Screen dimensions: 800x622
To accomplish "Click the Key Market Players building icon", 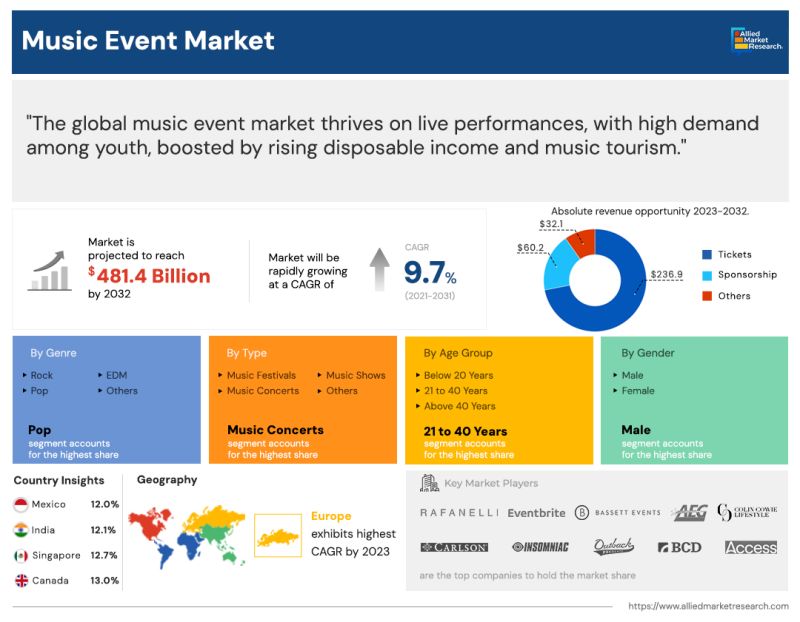I will [429, 483].
